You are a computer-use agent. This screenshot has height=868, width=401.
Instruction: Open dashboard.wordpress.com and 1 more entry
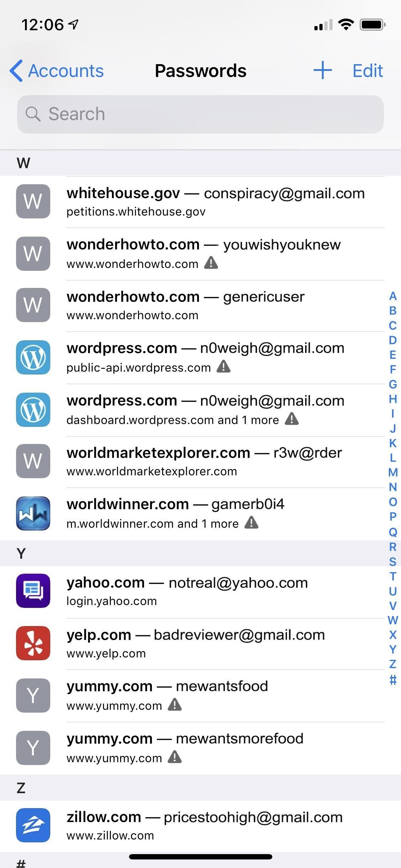(x=215, y=409)
